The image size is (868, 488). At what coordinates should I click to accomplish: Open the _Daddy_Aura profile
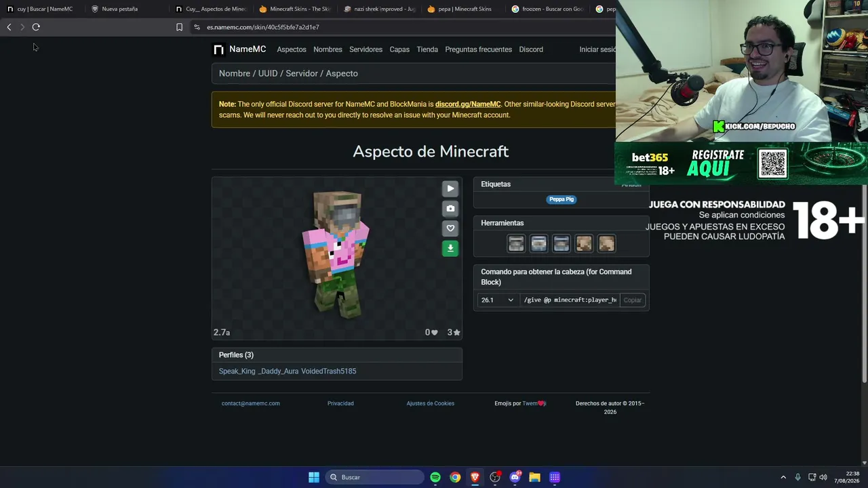tap(278, 371)
